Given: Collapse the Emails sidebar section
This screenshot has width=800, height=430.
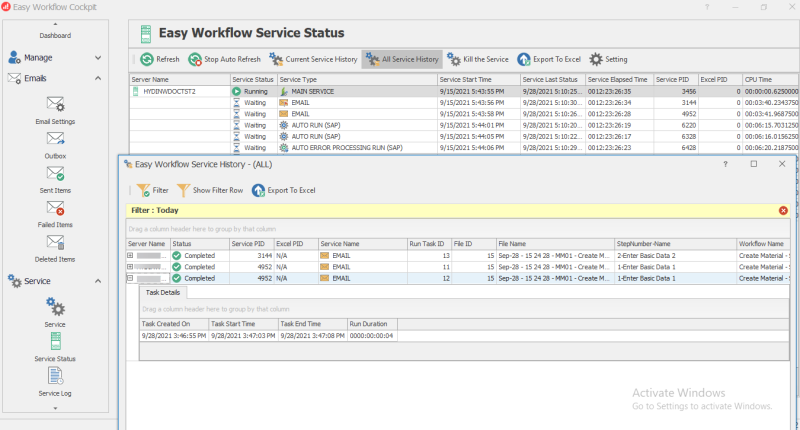Looking at the screenshot, I should (98, 78).
